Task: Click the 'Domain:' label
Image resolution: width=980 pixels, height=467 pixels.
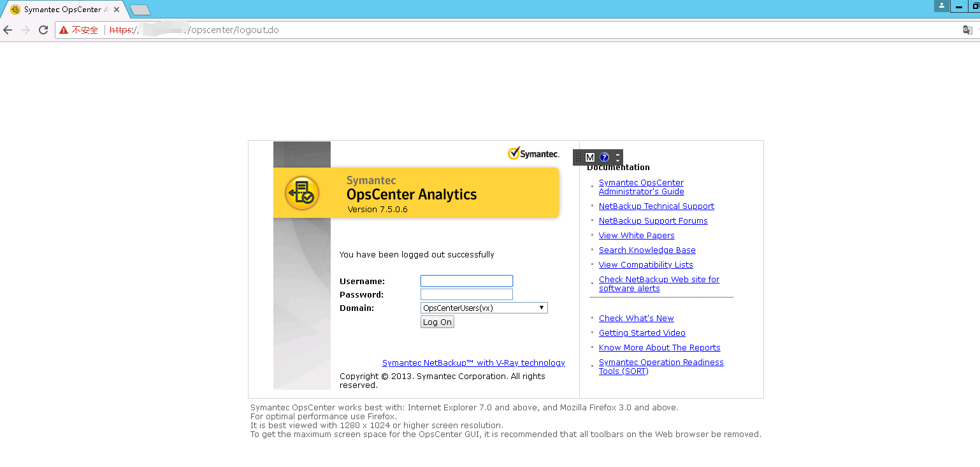Action: [x=357, y=308]
